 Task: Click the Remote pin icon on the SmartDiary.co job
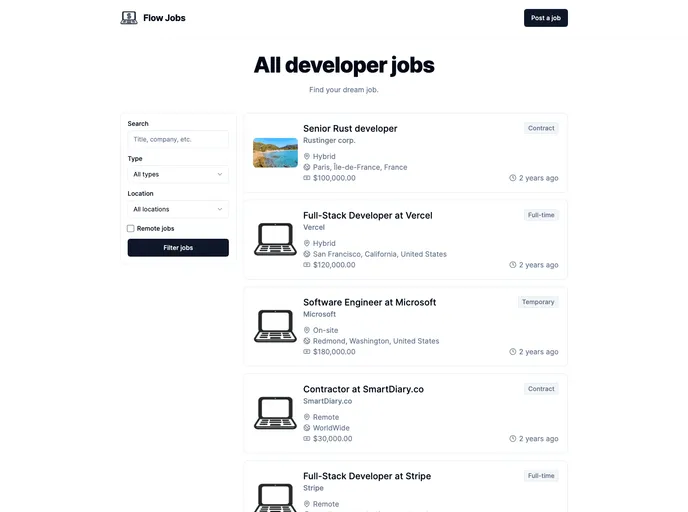[307, 417]
